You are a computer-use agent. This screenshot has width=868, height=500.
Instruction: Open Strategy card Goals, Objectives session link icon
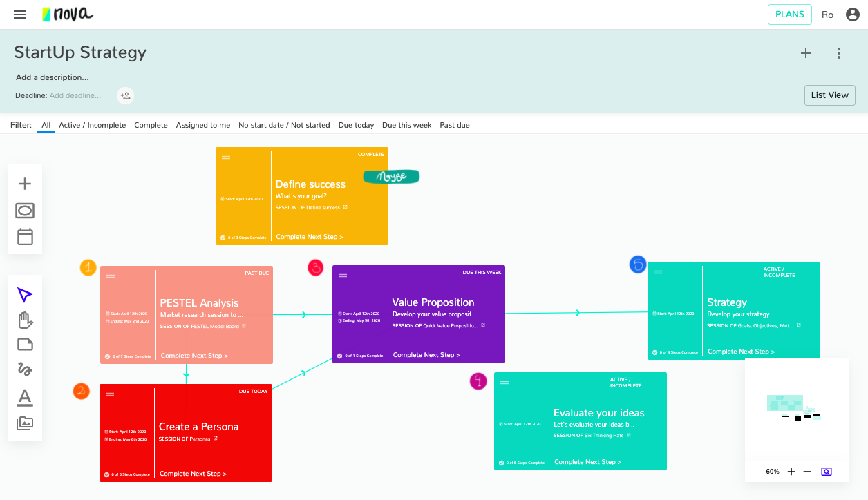pyautogui.click(x=799, y=325)
